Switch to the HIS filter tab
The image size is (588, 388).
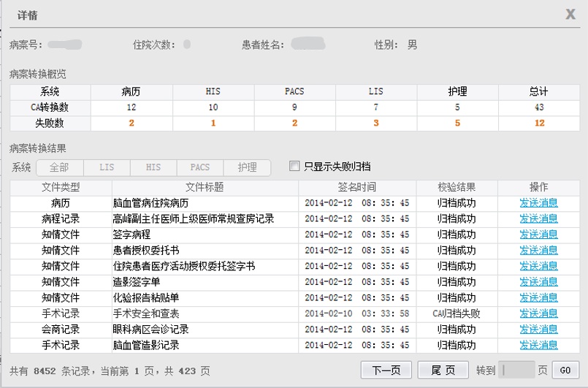153,167
